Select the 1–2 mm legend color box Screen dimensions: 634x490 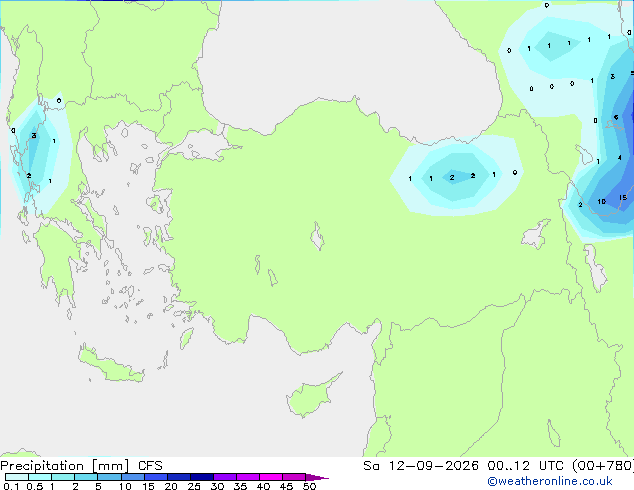click(63, 477)
